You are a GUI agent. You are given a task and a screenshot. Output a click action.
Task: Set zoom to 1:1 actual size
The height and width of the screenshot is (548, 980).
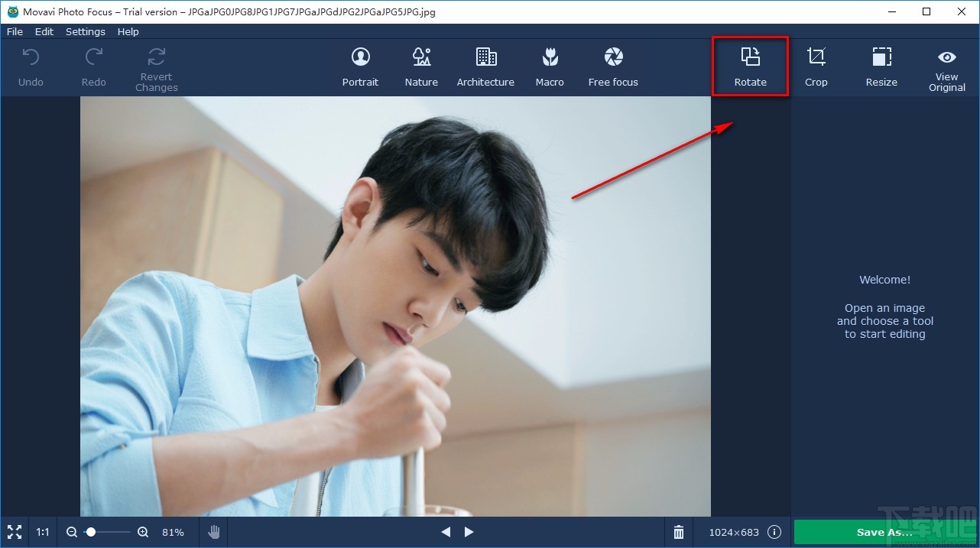tap(43, 532)
